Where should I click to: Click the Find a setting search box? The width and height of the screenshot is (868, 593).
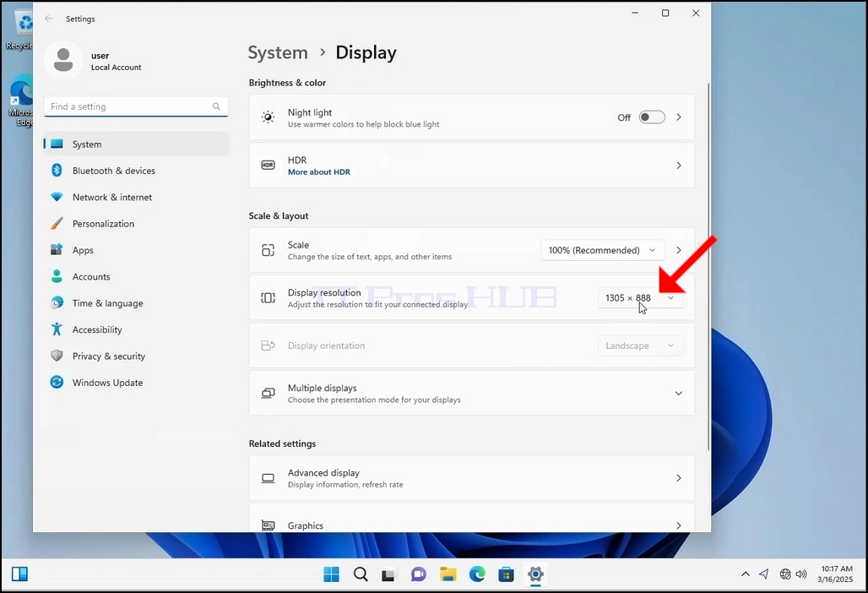pyautogui.click(x=136, y=106)
